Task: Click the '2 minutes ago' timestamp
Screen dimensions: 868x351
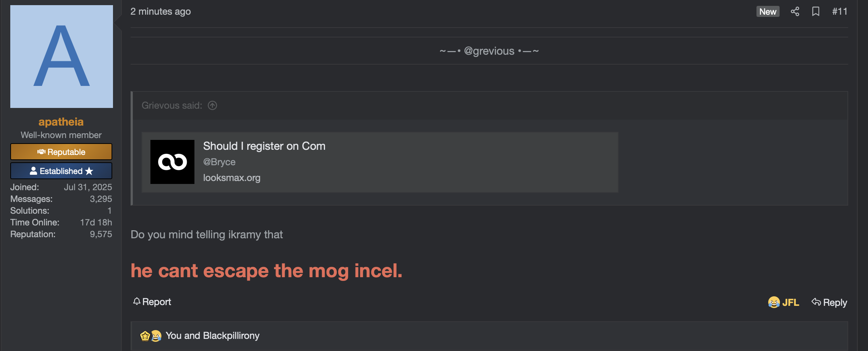Action: pyautogui.click(x=161, y=11)
